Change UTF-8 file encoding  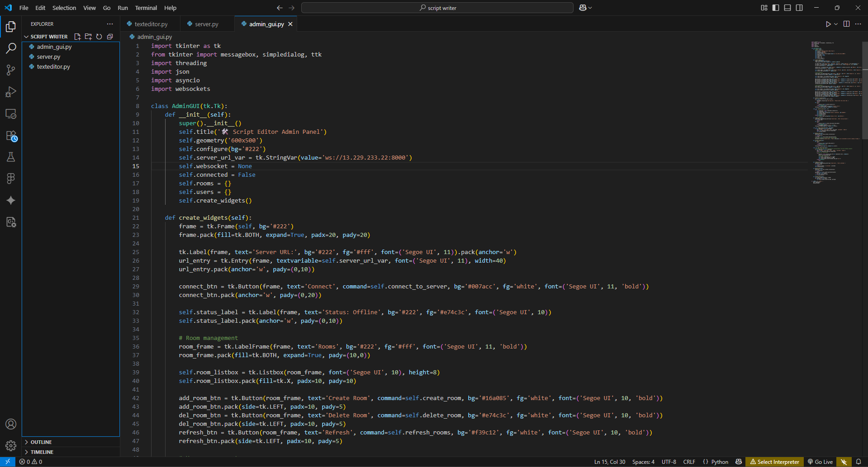coord(669,462)
